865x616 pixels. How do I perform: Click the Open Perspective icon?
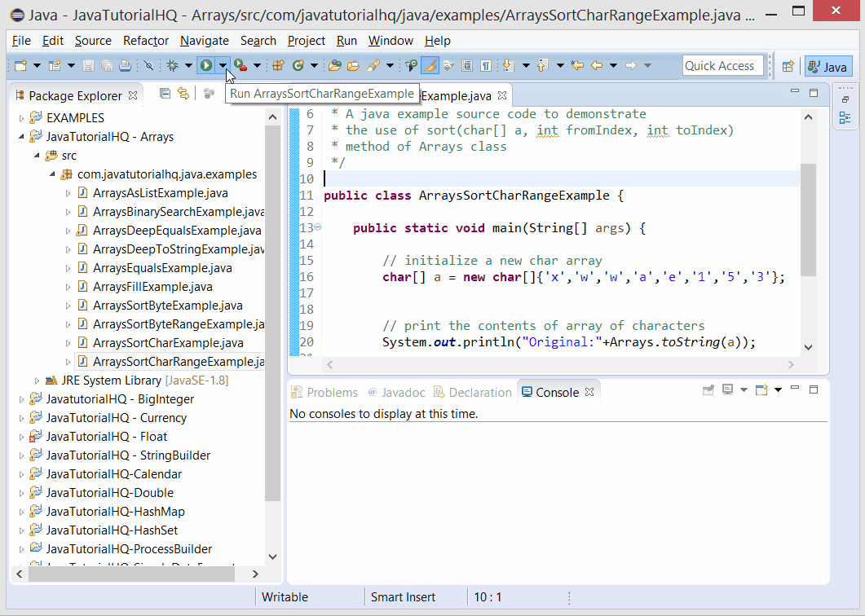tap(788, 67)
